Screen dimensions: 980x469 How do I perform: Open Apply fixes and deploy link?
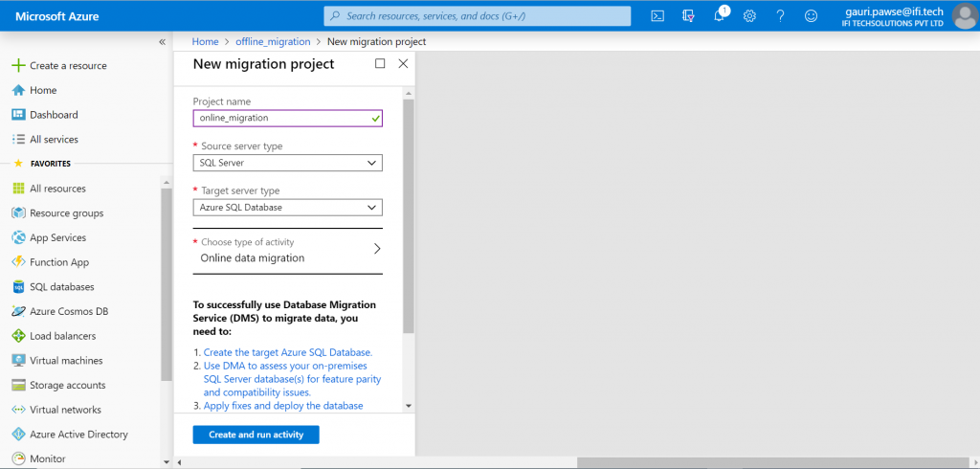click(x=283, y=405)
